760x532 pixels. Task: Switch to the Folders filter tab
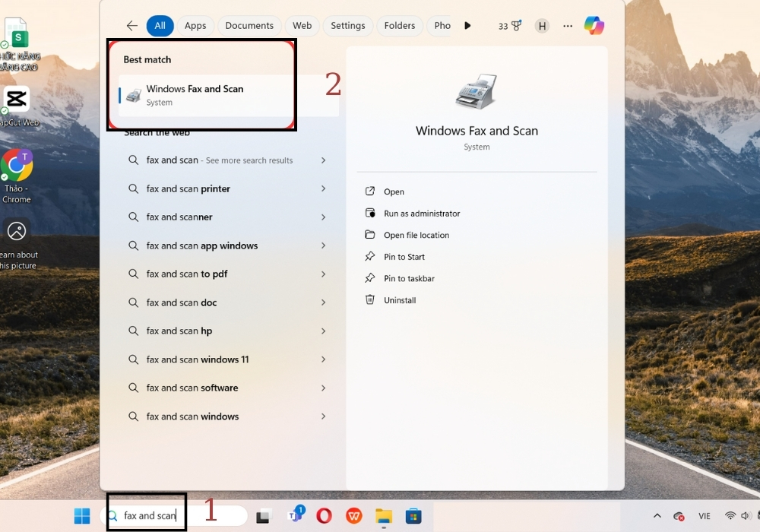(400, 26)
